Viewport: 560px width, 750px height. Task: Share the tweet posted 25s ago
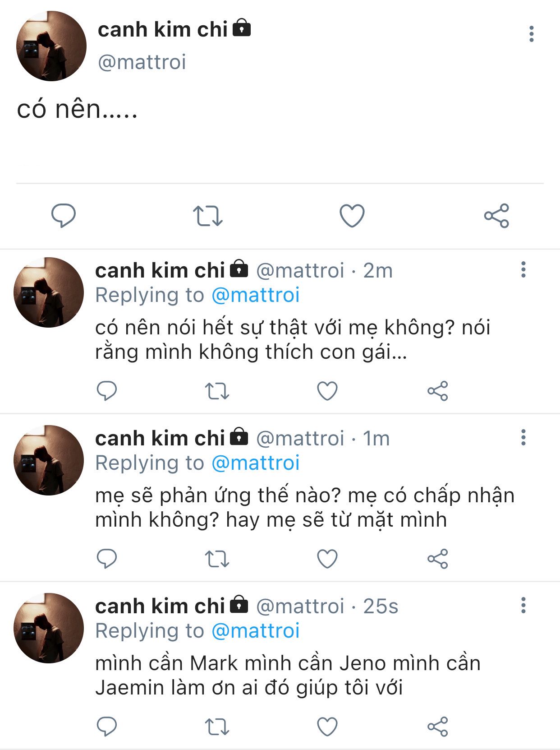[x=437, y=727]
